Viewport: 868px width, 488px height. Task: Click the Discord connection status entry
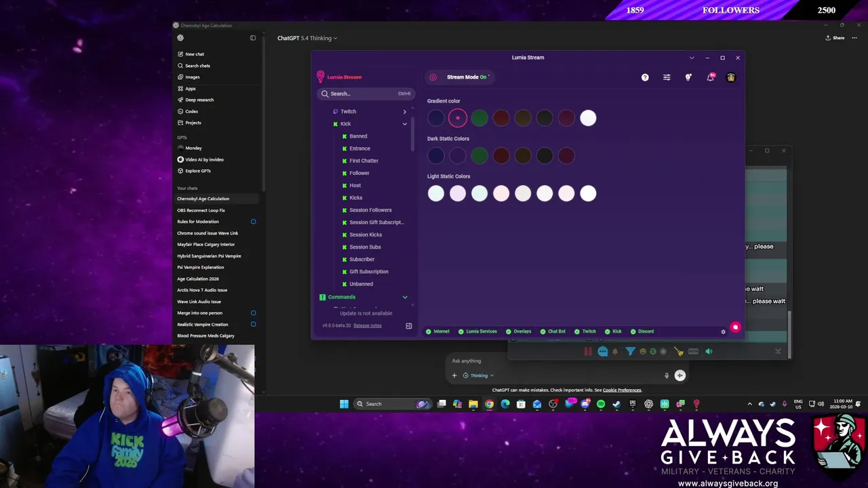click(x=642, y=331)
